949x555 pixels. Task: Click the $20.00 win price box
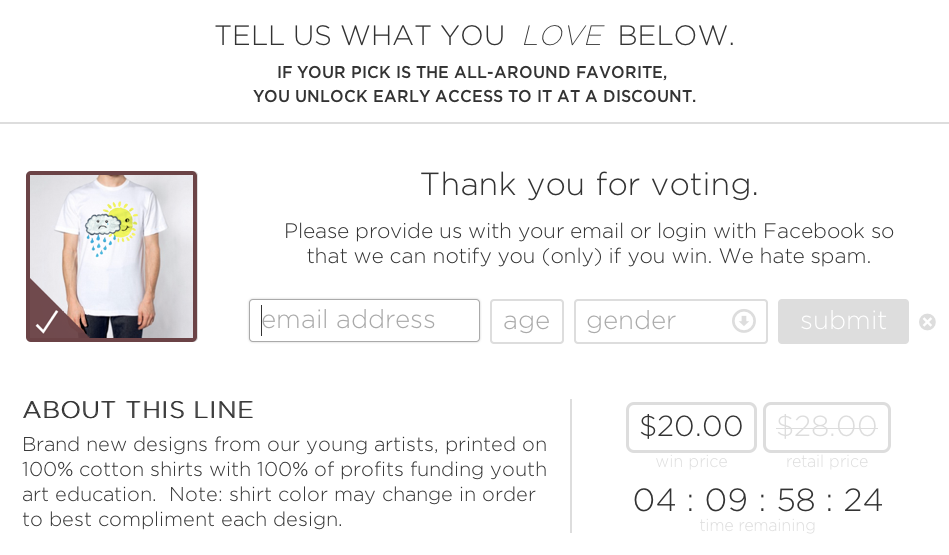point(691,427)
